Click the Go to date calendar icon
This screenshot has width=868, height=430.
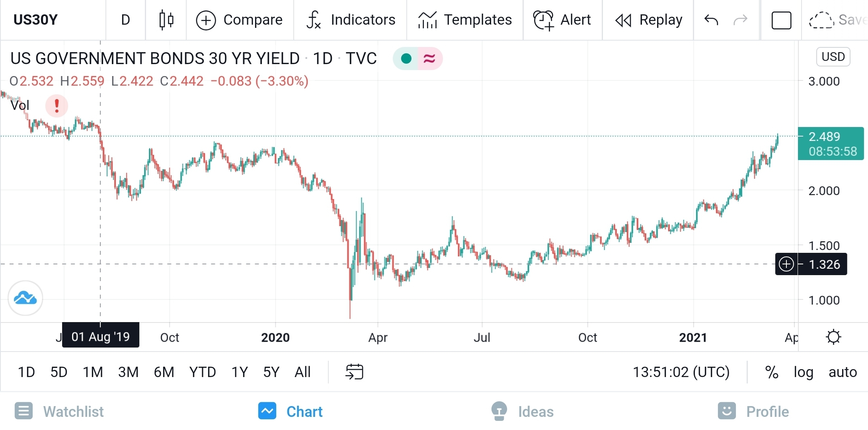(x=354, y=372)
